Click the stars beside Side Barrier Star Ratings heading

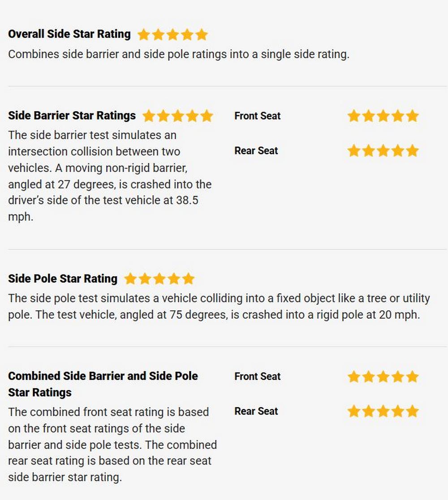coord(178,116)
